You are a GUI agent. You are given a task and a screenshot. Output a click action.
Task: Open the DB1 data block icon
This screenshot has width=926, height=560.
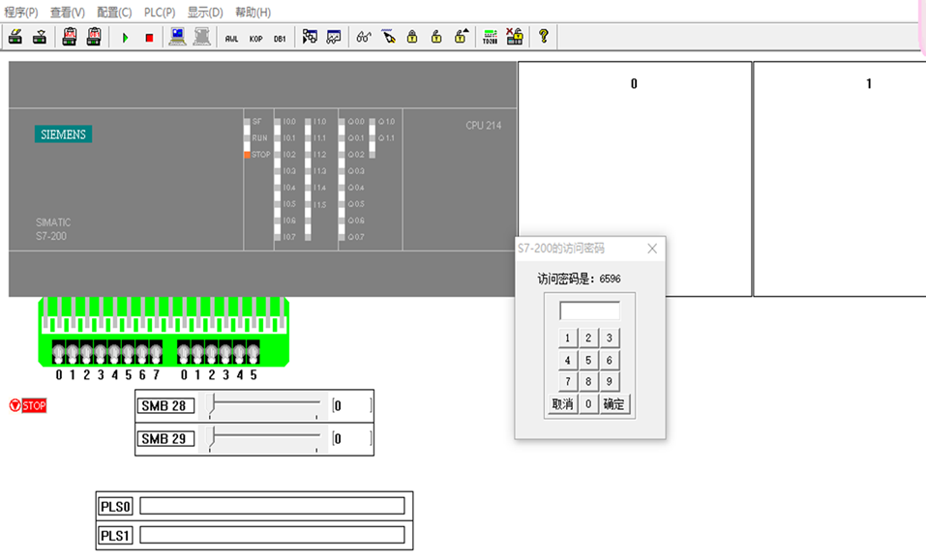pos(280,38)
